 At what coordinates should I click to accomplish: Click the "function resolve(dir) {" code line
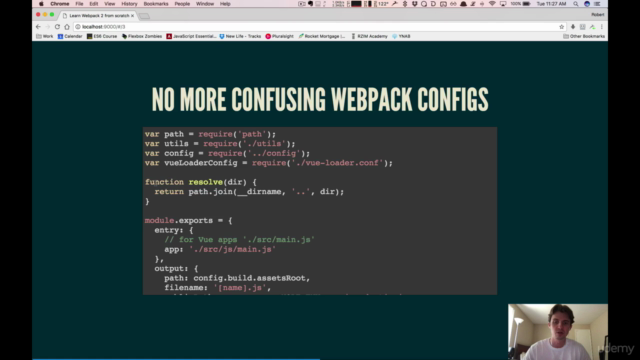coord(200,182)
